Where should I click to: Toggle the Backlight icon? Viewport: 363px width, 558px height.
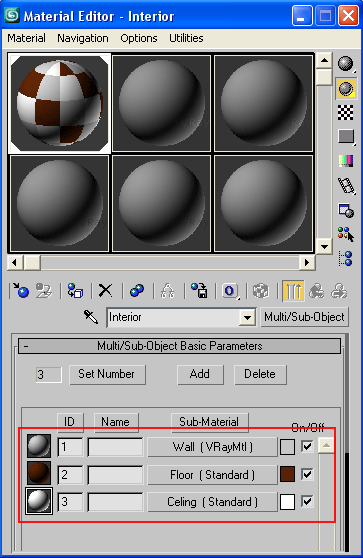(x=346, y=89)
